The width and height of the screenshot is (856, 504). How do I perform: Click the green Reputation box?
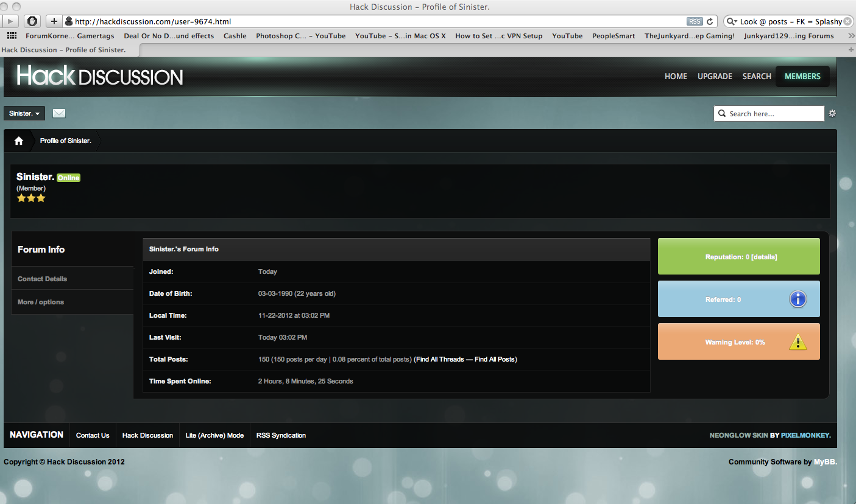pyautogui.click(x=739, y=256)
